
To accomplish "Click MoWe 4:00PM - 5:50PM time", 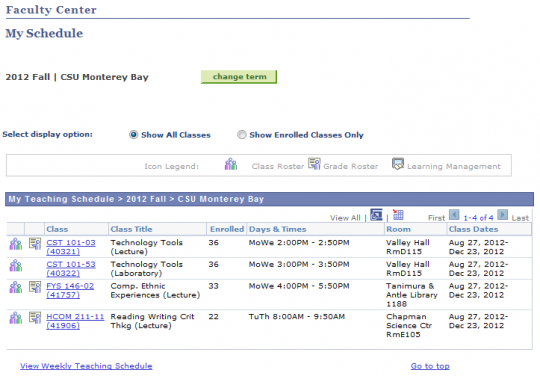I will click(x=299, y=286).
